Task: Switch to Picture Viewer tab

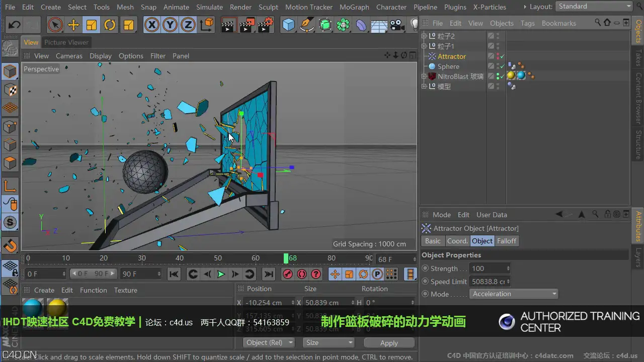Action: (x=66, y=42)
